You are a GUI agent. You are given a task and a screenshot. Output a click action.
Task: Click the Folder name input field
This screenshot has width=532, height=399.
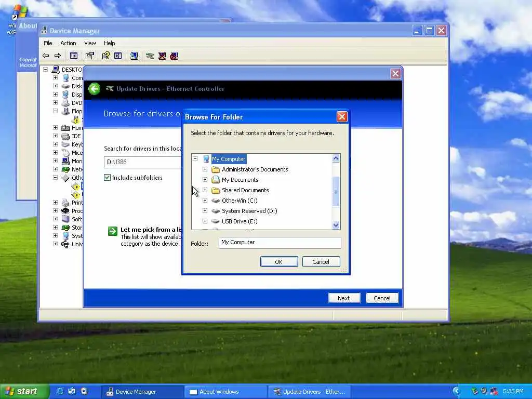(280, 243)
